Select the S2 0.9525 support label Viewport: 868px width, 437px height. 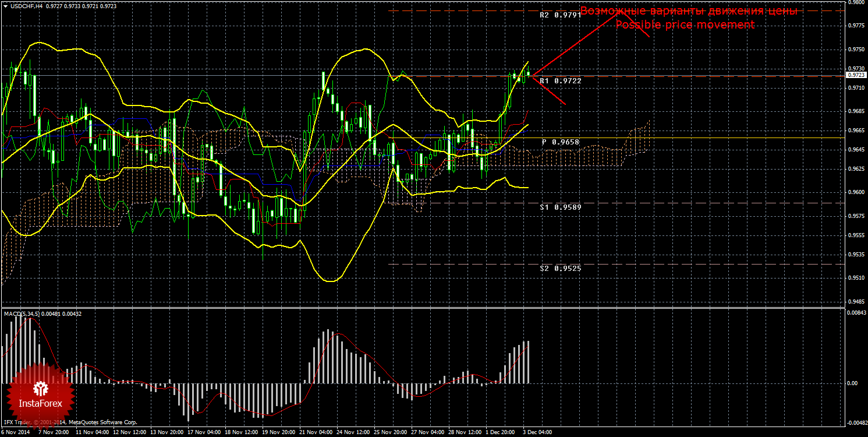pos(560,268)
